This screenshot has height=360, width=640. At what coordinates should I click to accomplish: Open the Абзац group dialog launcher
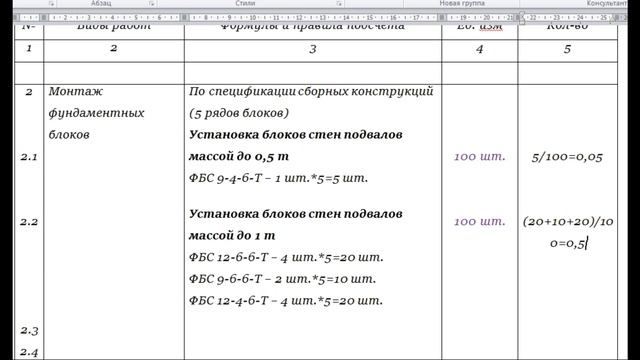click(152, 3)
